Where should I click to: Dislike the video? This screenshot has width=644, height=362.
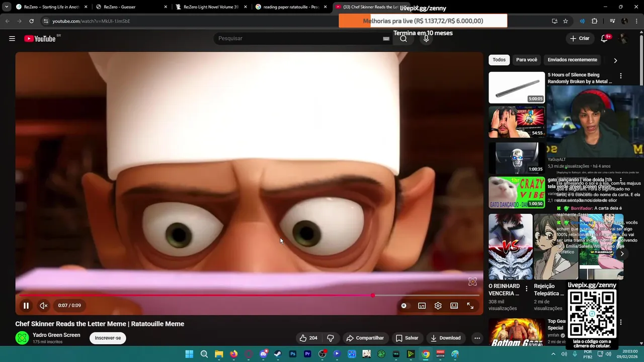(331, 338)
